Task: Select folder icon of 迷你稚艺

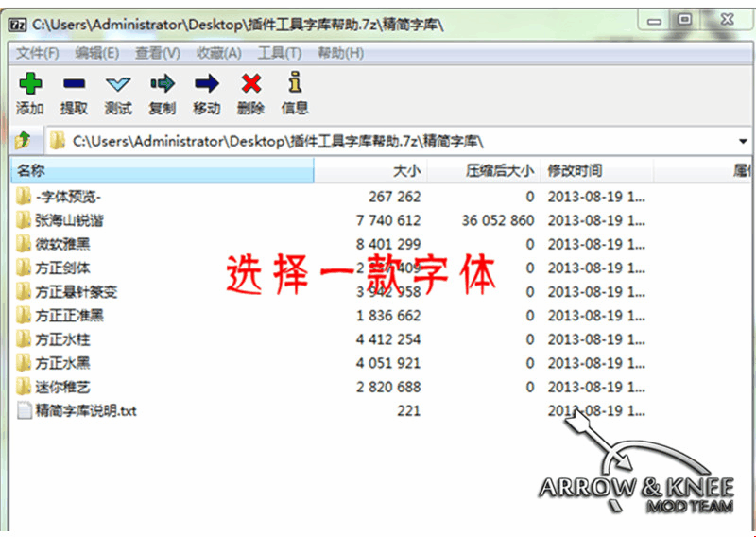Action: (x=23, y=387)
